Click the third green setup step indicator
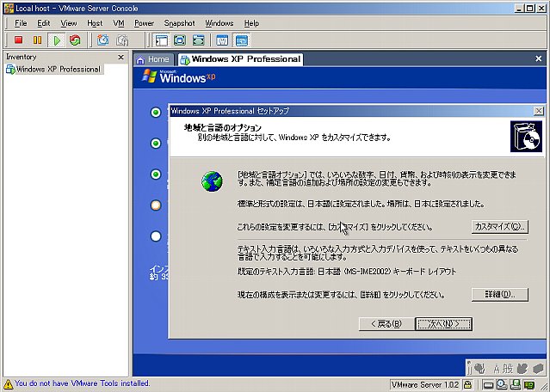This screenshot has height=392, width=550. click(x=156, y=175)
